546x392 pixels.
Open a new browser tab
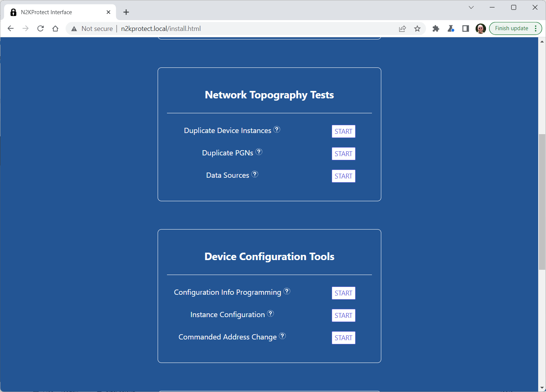click(x=126, y=12)
